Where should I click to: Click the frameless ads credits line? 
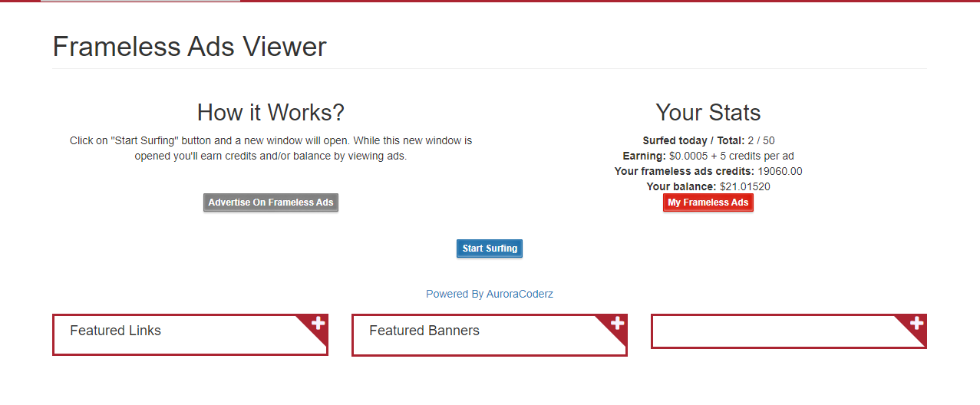(x=708, y=171)
